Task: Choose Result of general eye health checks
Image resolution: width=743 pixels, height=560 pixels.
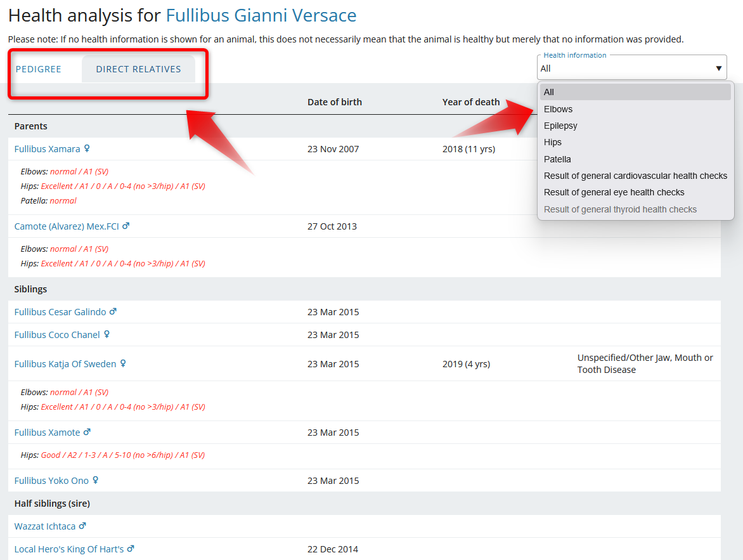Action: point(614,192)
